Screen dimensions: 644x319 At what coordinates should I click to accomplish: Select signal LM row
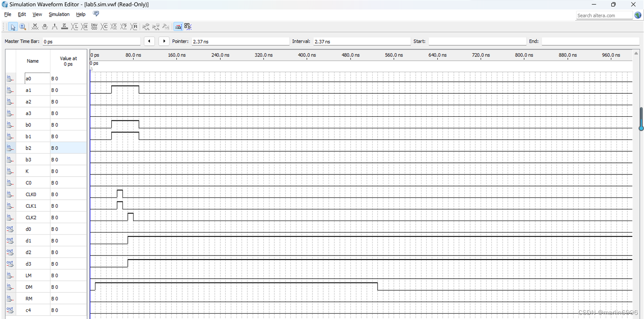pos(46,276)
